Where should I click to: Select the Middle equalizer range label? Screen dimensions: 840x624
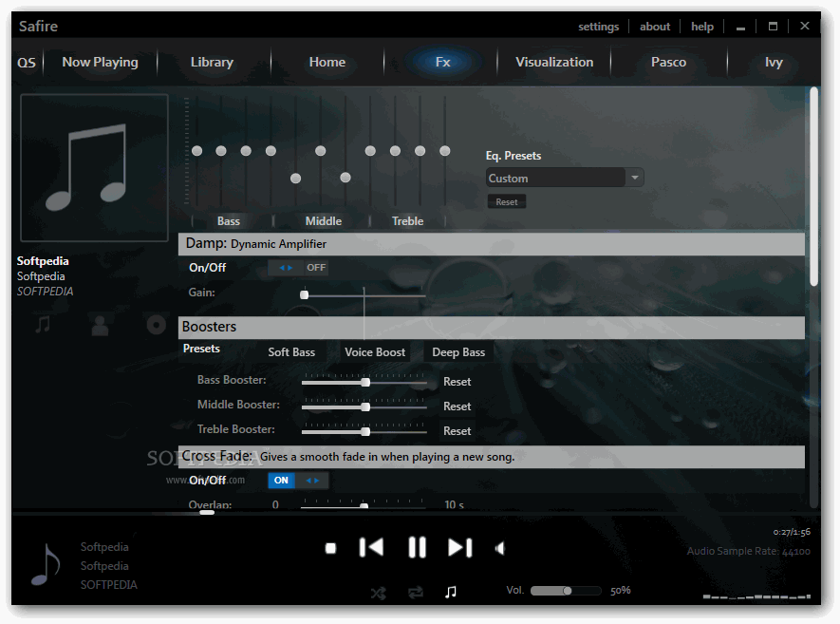[324, 221]
